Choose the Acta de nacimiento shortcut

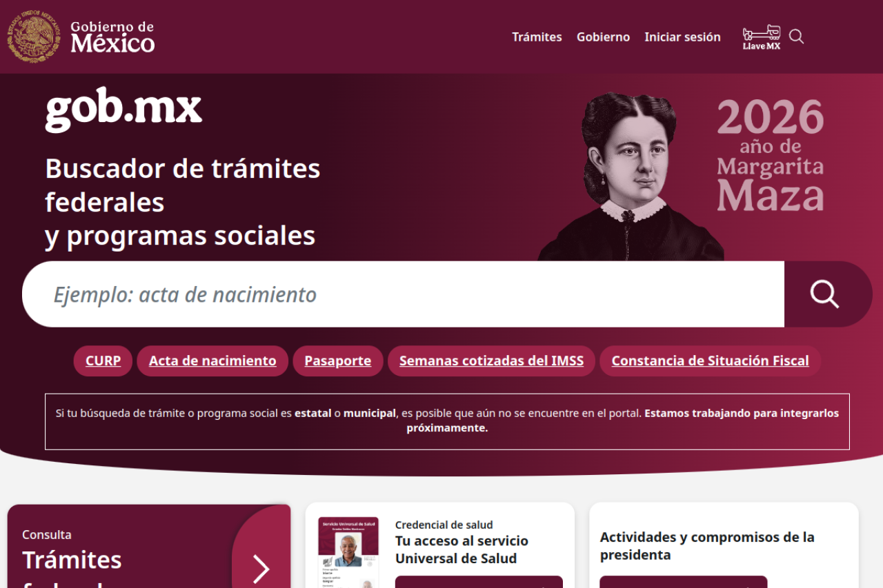tap(212, 361)
